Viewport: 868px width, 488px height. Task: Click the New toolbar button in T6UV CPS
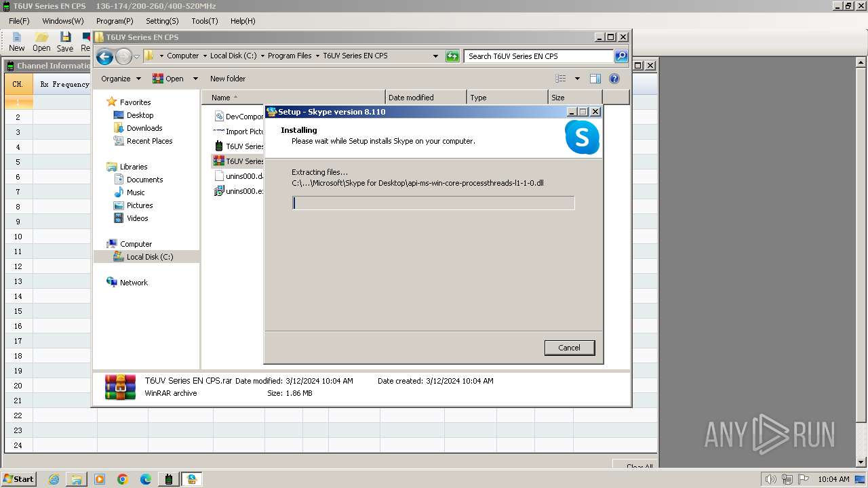pos(16,42)
